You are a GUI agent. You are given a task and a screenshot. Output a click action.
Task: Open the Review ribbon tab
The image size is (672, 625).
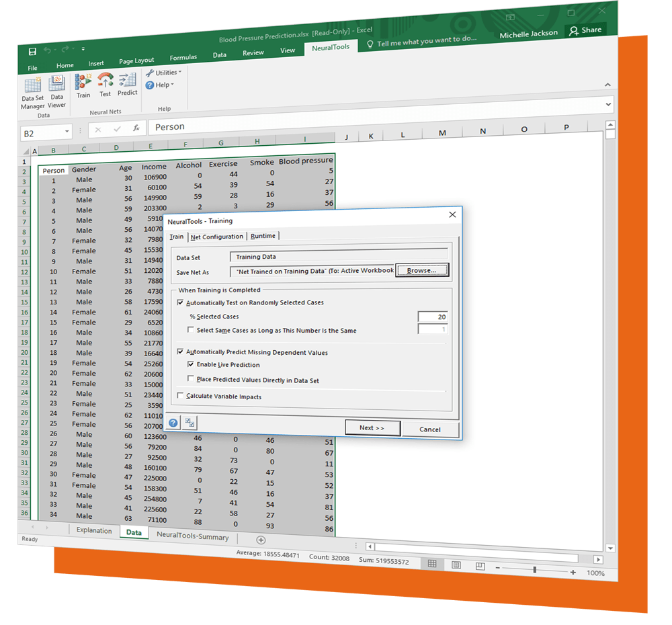pyautogui.click(x=253, y=52)
